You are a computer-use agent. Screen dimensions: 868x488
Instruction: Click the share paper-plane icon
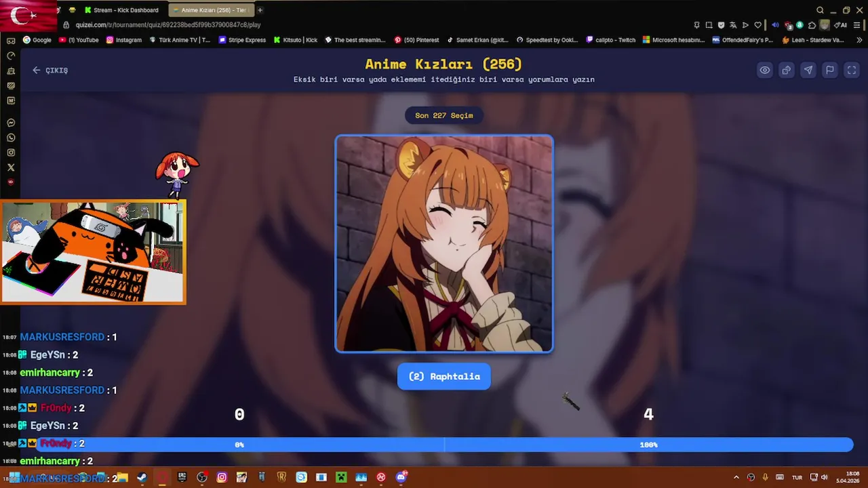[808, 70]
